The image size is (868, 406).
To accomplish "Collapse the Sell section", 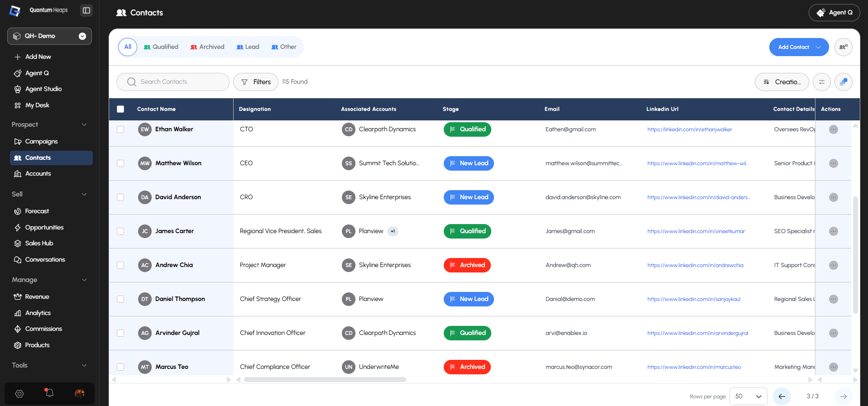I will [x=84, y=195].
